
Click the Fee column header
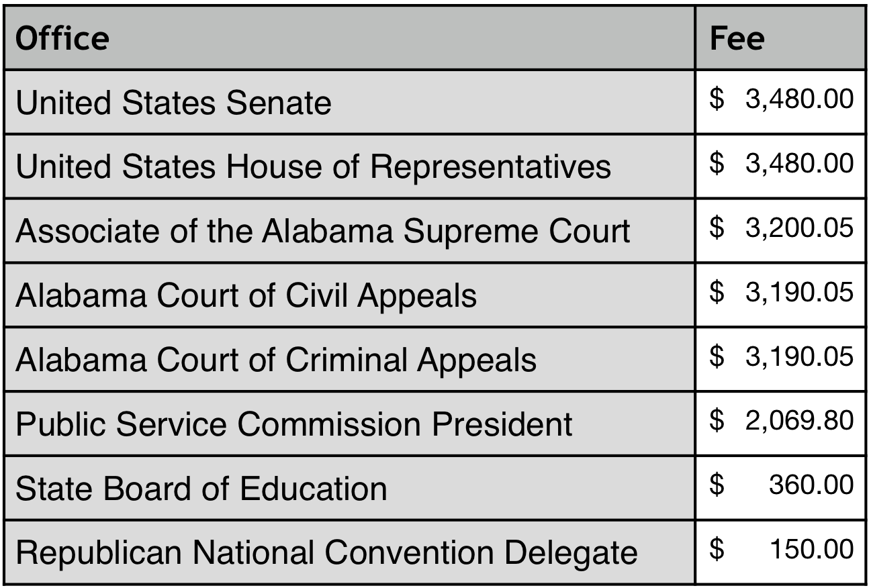[x=737, y=38]
